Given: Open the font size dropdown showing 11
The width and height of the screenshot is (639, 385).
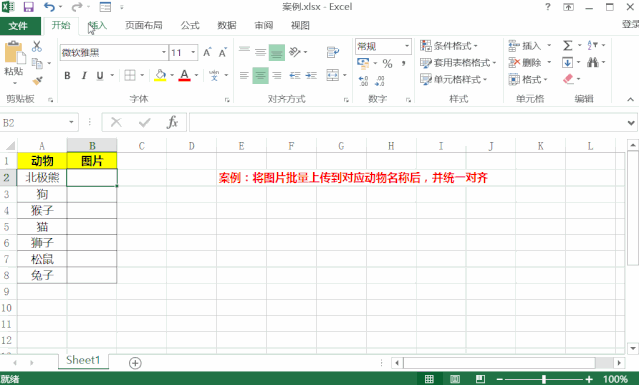Looking at the screenshot, I should [193, 53].
